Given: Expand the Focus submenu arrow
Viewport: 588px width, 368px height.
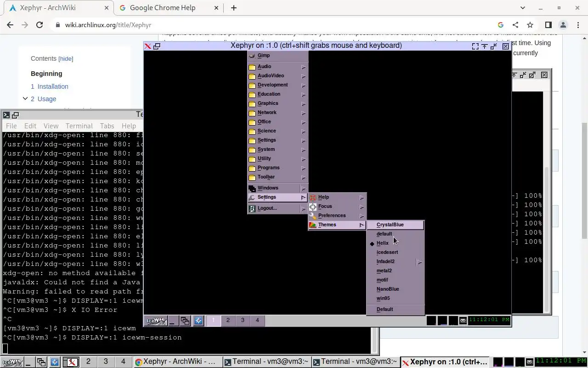Looking at the screenshot, I should click(x=362, y=207).
